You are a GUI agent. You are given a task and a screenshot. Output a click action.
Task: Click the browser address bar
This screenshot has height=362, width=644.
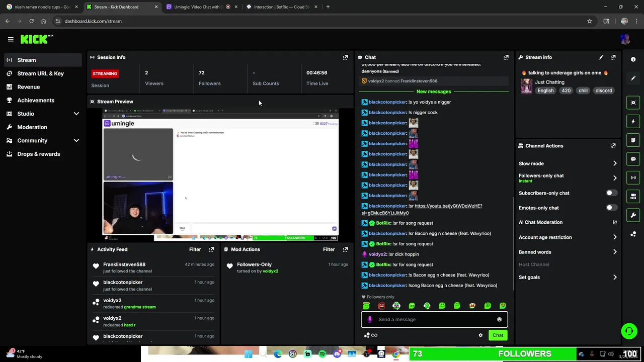click(x=322, y=21)
